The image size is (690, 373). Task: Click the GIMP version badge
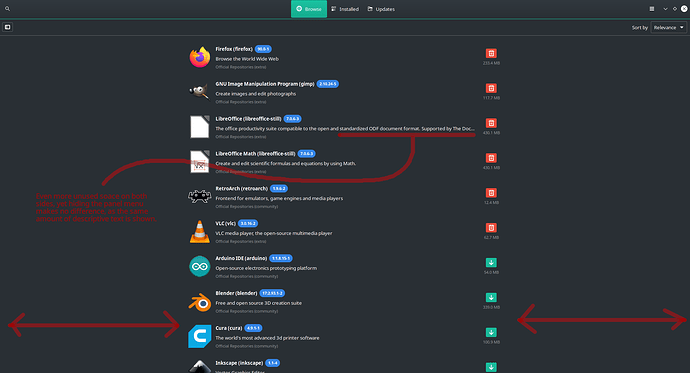click(327, 84)
